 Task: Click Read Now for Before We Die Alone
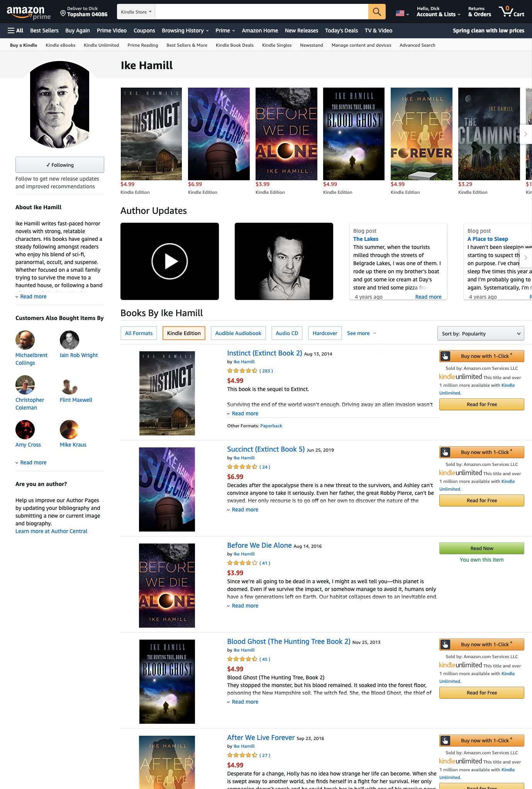(x=482, y=548)
